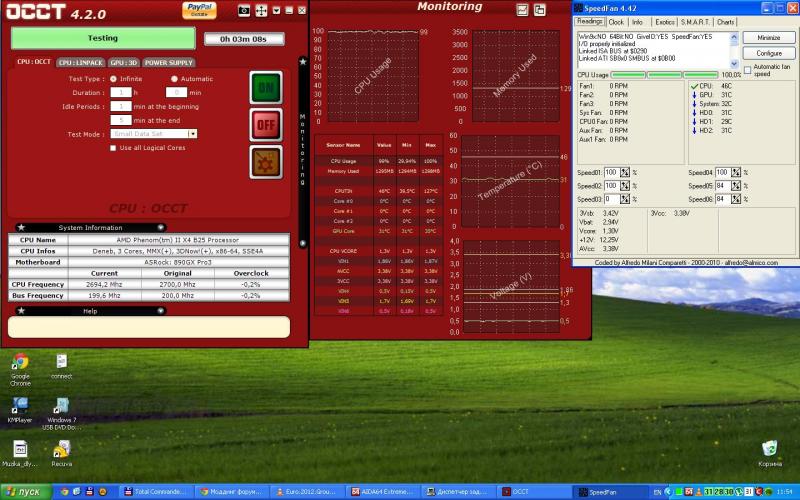The width and height of the screenshot is (800, 500).
Task: Click the graph icon in Monitoring header
Action: click(522, 10)
